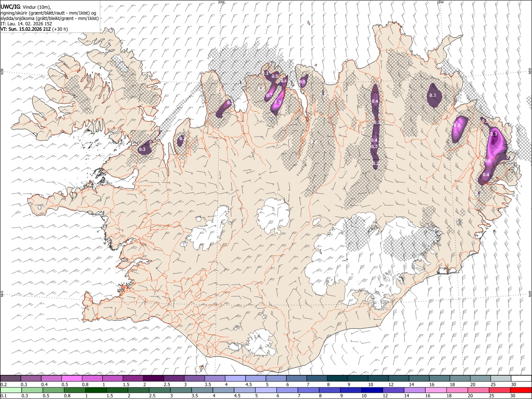This screenshot has width=532, height=399.
Task: Click the 0.9 precipitation value label
Action: point(457,125)
